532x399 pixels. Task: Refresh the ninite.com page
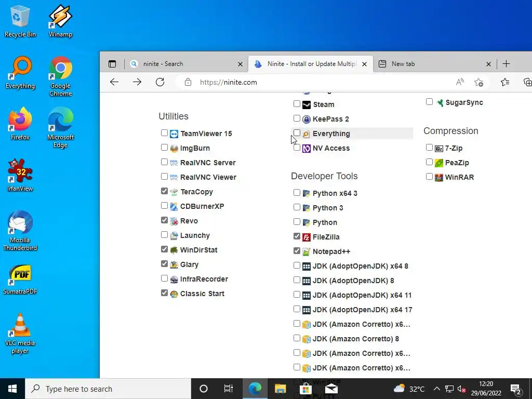(160, 82)
